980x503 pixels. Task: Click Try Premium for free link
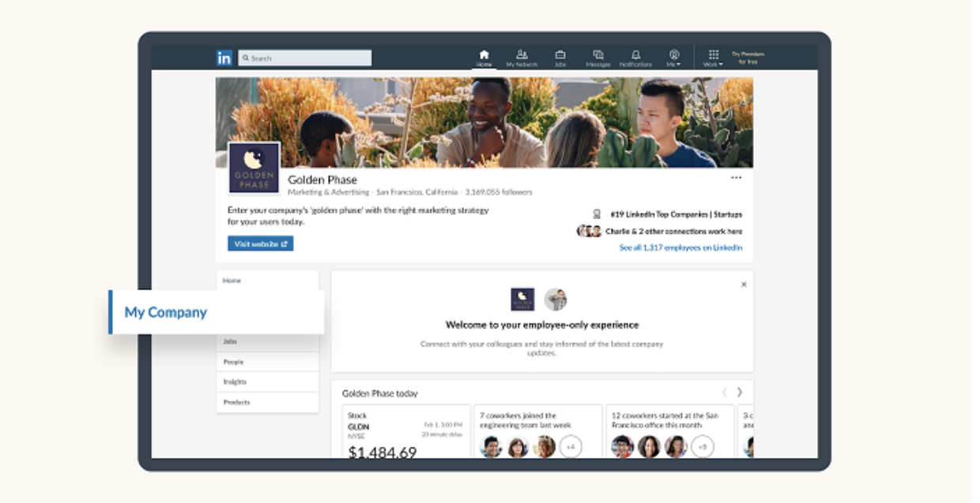[748, 58]
